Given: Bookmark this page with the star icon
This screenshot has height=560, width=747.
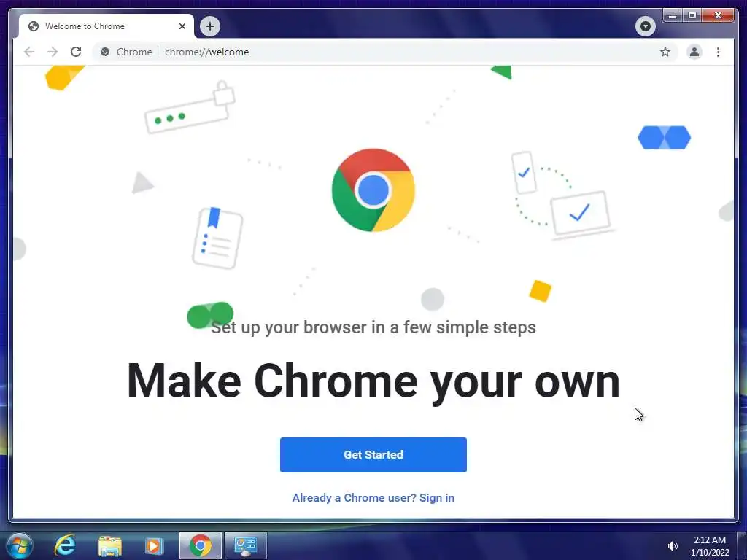Looking at the screenshot, I should coord(665,52).
